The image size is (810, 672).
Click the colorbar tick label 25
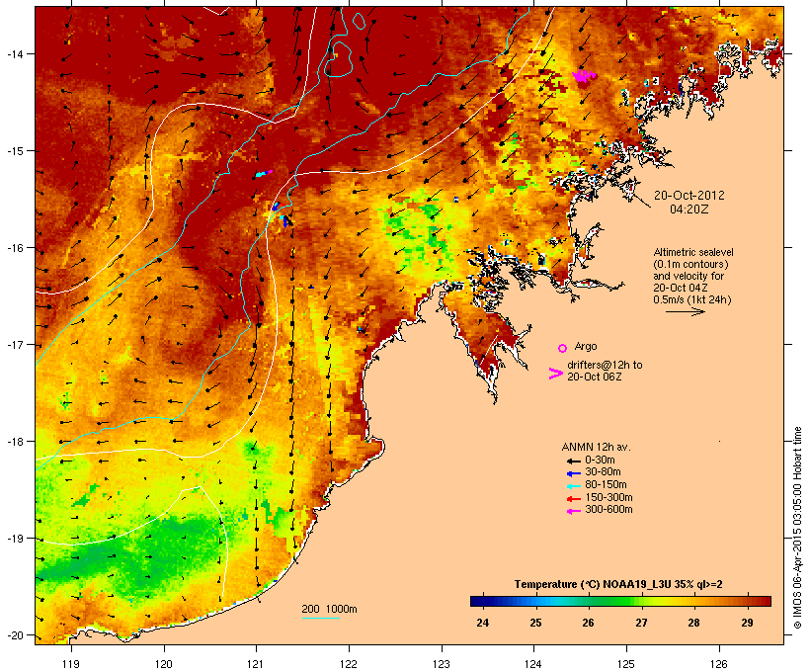535,623
